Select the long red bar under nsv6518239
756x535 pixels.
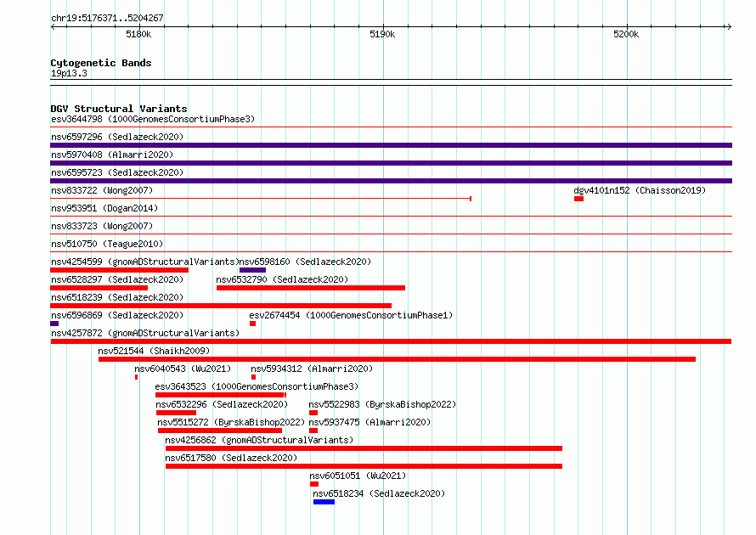coord(221,306)
